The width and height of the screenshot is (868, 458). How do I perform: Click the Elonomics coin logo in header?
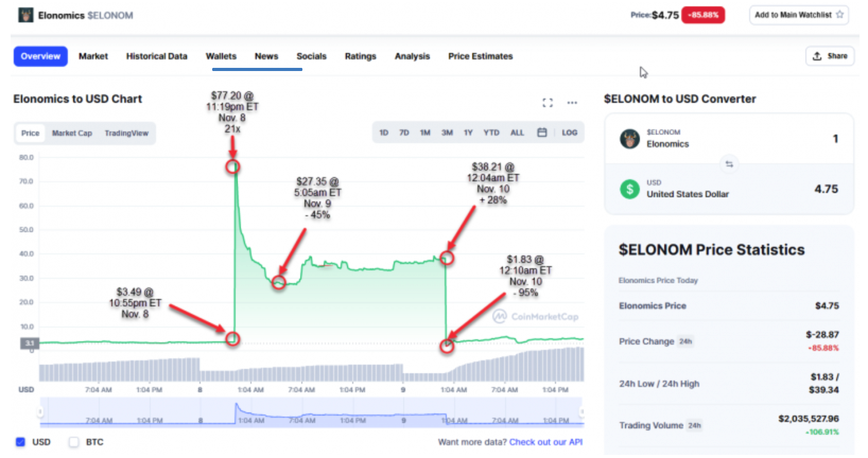pyautogui.click(x=25, y=15)
